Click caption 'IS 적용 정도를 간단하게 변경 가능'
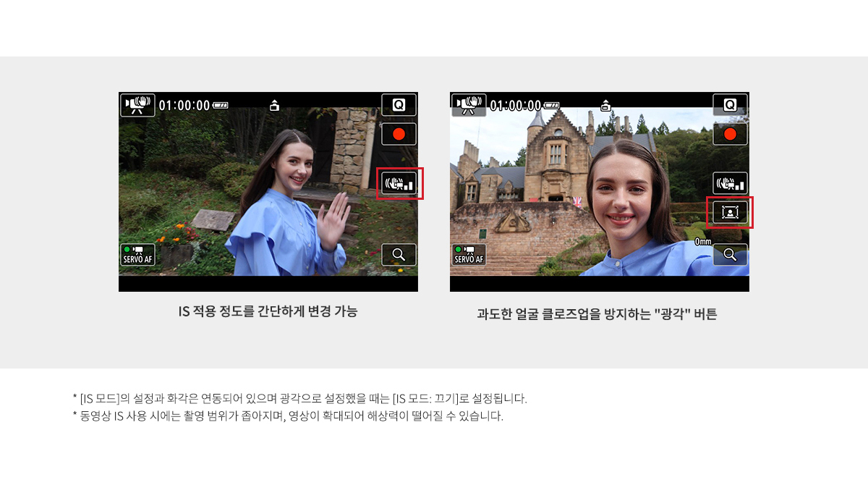This screenshot has width=868, height=501. click(x=268, y=312)
